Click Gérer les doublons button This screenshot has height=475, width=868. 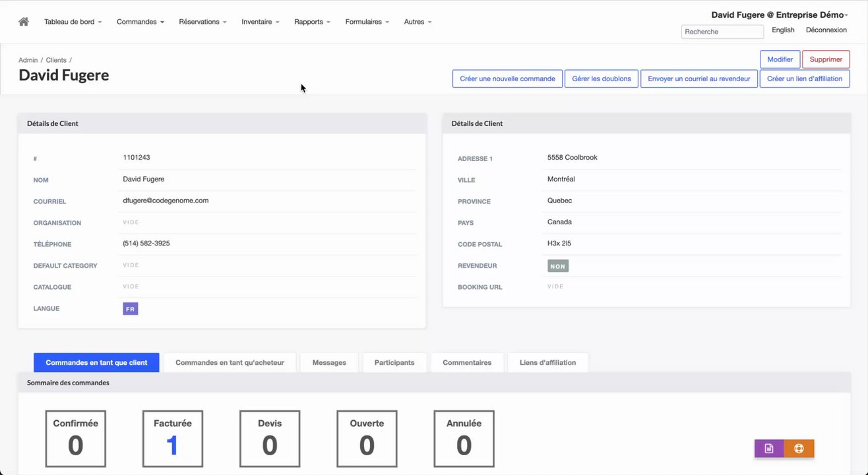click(x=602, y=79)
